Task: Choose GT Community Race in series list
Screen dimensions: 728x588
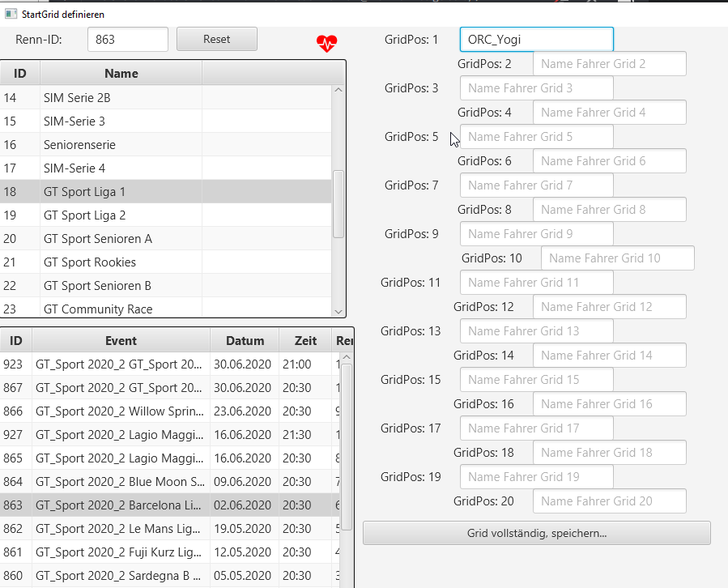Action: pyautogui.click(x=121, y=309)
